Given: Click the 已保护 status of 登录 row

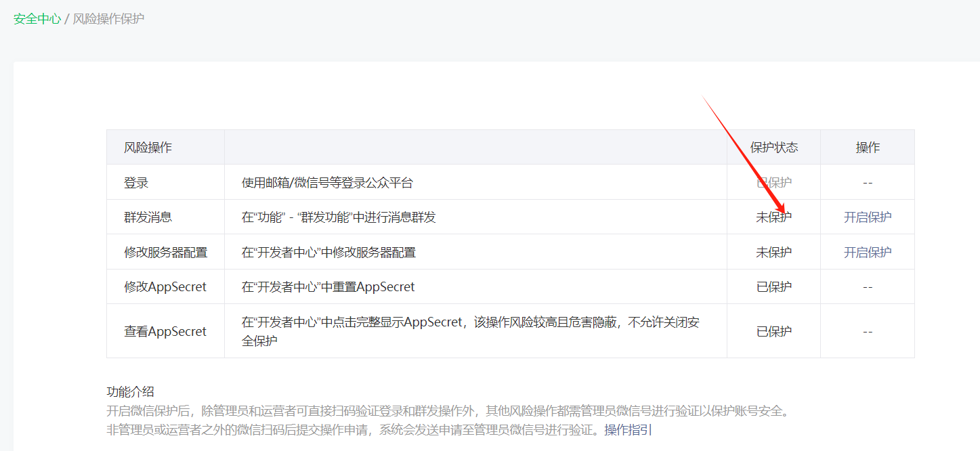Looking at the screenshot, I should (x=773, y=183).
